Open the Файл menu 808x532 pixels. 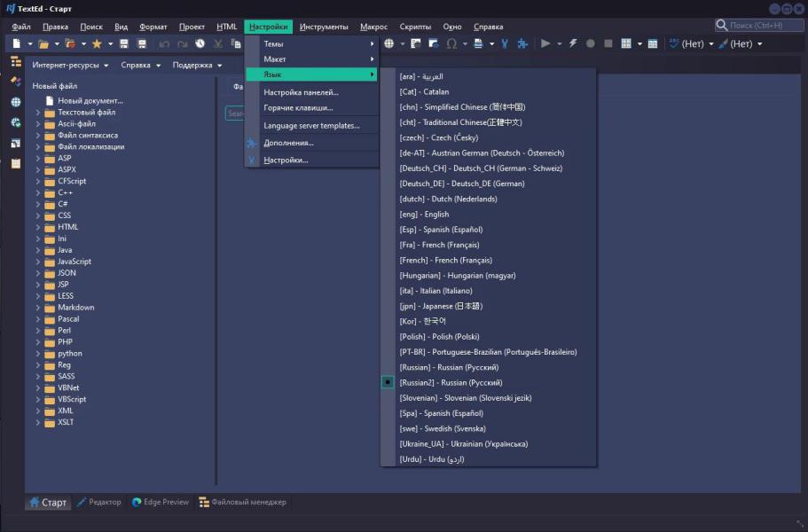21,27
